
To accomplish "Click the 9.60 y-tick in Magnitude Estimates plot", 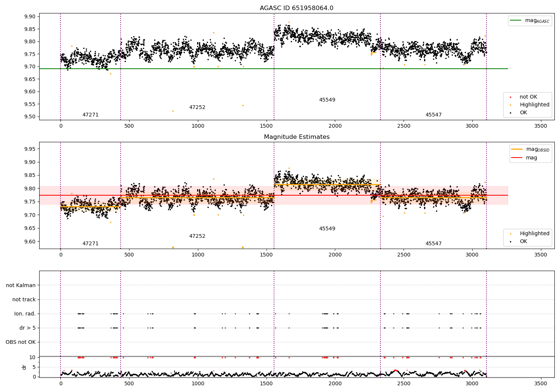I will point(30,242).
